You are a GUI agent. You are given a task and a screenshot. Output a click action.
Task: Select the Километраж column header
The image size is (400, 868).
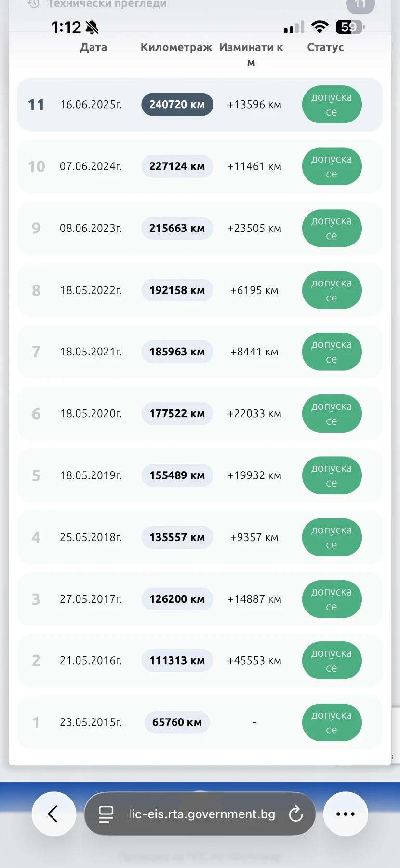tap(176, 47)
